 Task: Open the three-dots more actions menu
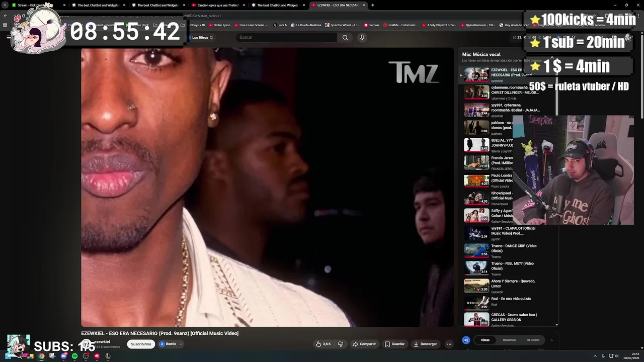(x=449, y=344)
